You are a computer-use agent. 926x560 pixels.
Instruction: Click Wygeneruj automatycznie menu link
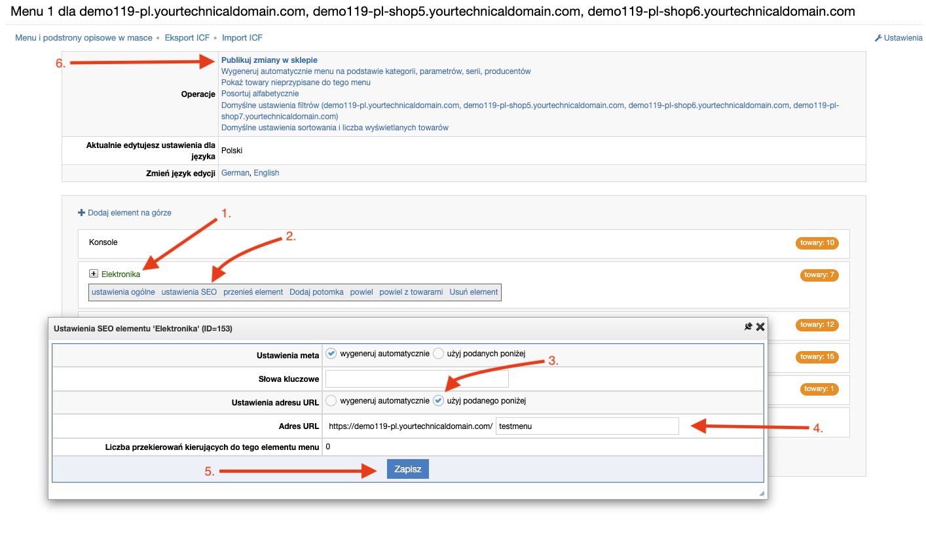tap(376, 71)
